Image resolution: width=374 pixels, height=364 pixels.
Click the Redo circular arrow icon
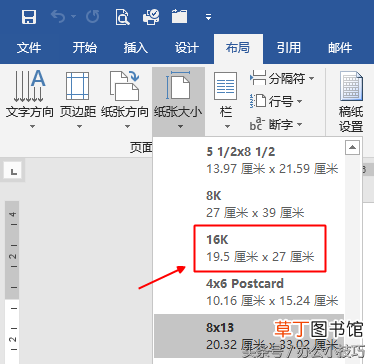point(92,16)
